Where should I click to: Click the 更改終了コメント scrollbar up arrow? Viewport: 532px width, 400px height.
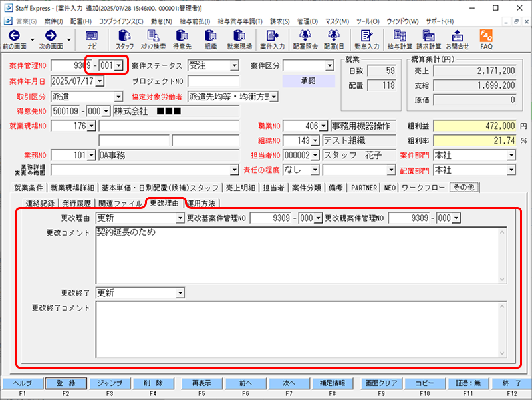tap(502, 306)
